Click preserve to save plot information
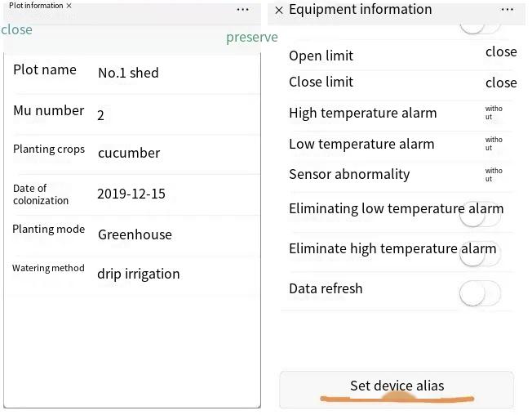532x415 pixels. pos(251,37)
